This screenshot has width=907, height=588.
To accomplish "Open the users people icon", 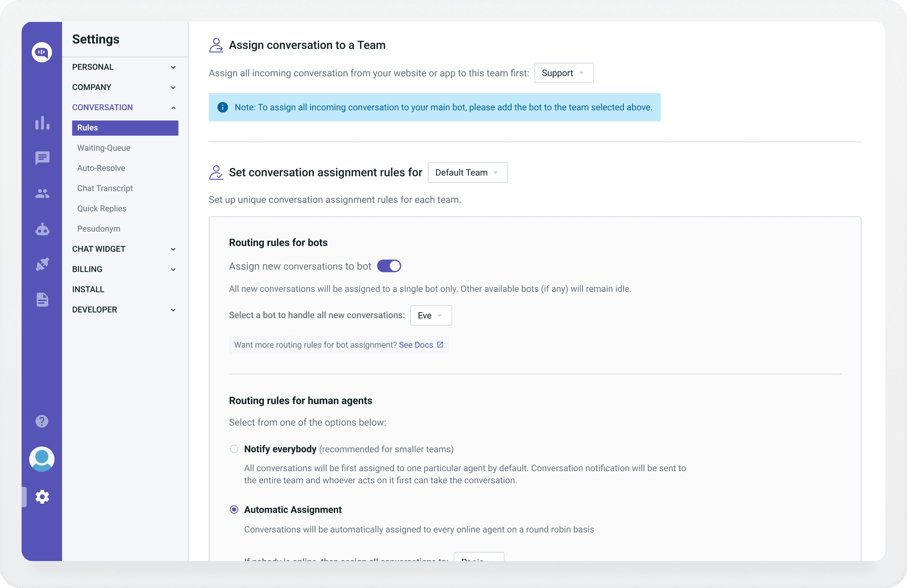I will [42, 194].
